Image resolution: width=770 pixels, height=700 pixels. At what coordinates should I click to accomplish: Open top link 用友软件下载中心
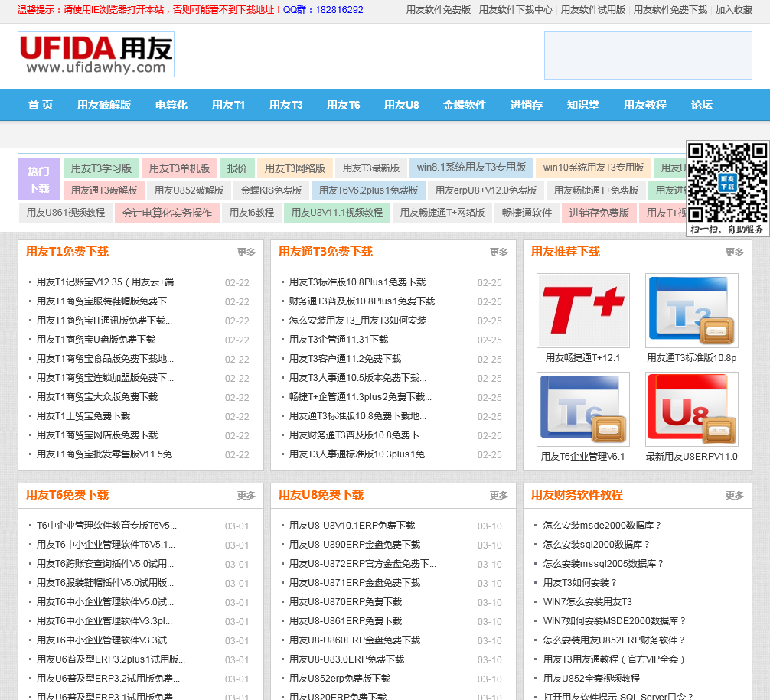click(x=516, y=10)
